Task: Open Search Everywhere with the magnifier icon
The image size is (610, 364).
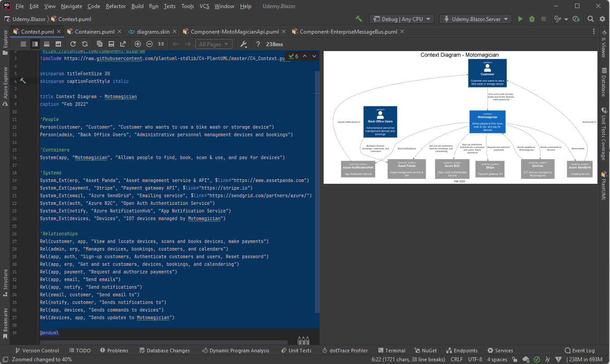Action: (x=591, y=19)
